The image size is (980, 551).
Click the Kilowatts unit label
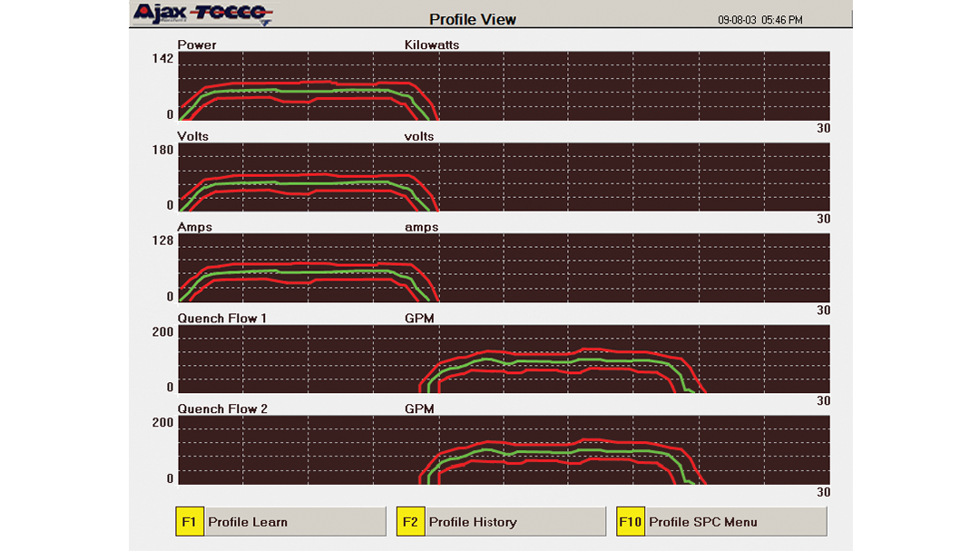[x=432, y=45]
